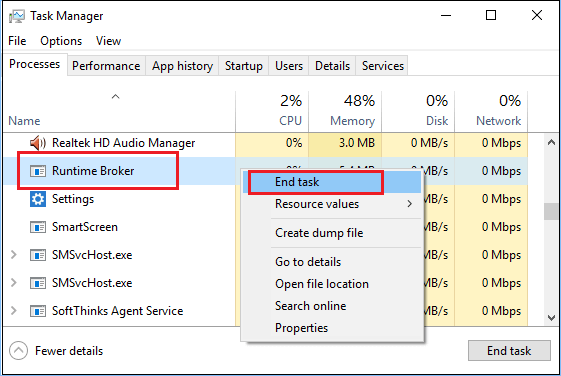This screenshot has width=561, height=376.
Task: Click the Task Manager title bar icon
Action: pyautogui.click(x=17, y=16)
